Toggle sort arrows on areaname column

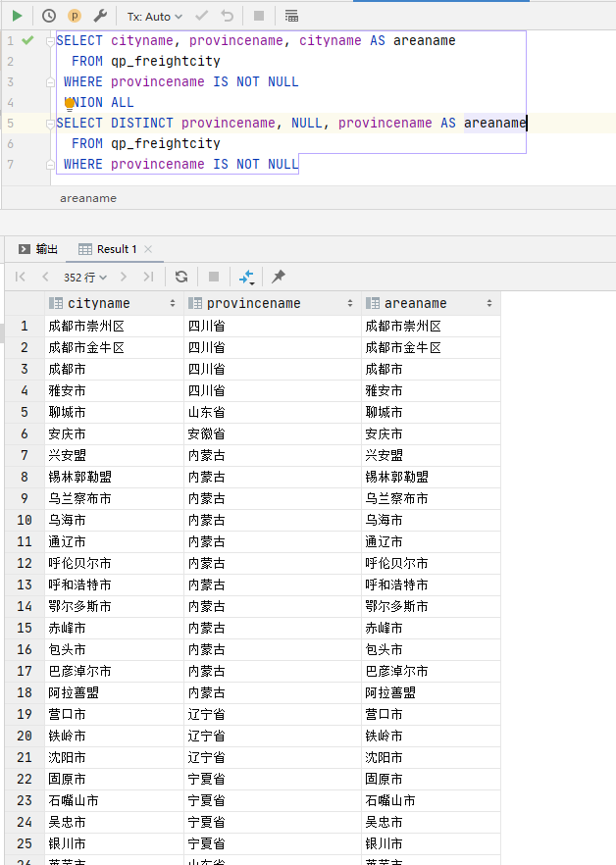point(489,303)
